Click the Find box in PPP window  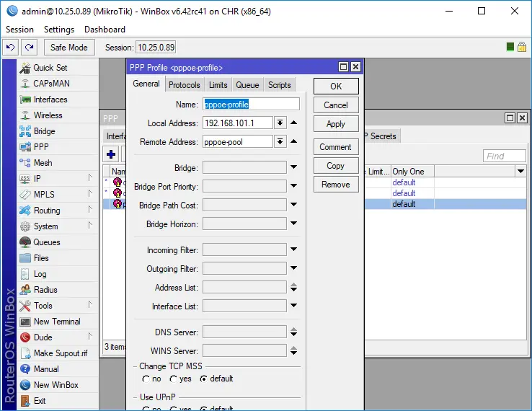[x=505, y=156]
